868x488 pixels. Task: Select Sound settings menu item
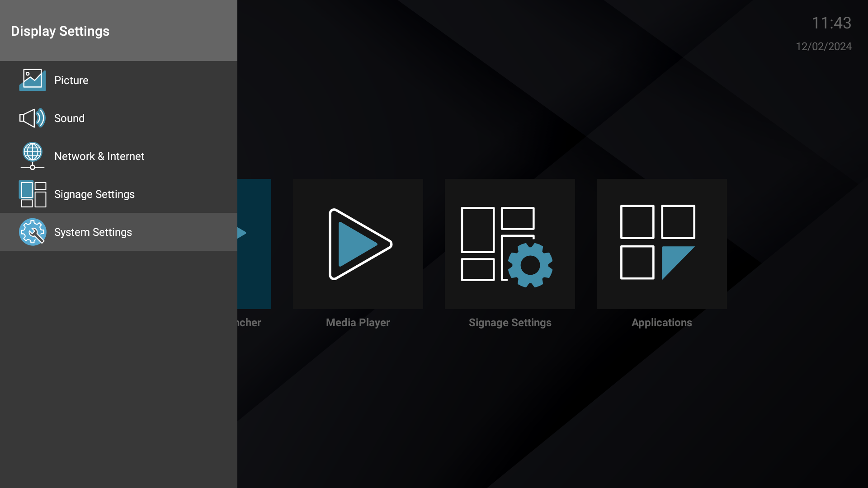tap(69, 118)
